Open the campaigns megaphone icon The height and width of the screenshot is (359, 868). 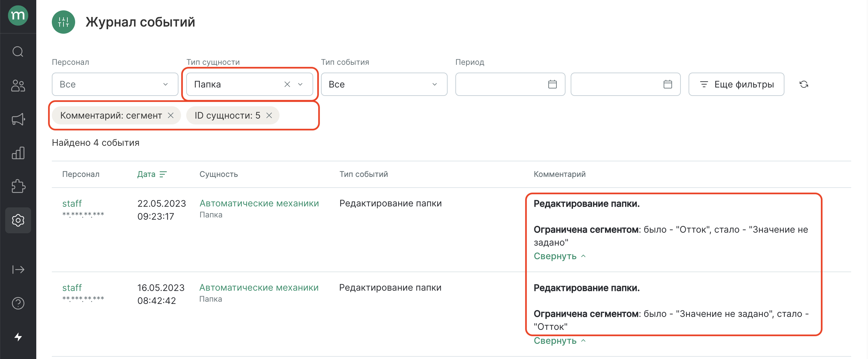click(18, 119)
